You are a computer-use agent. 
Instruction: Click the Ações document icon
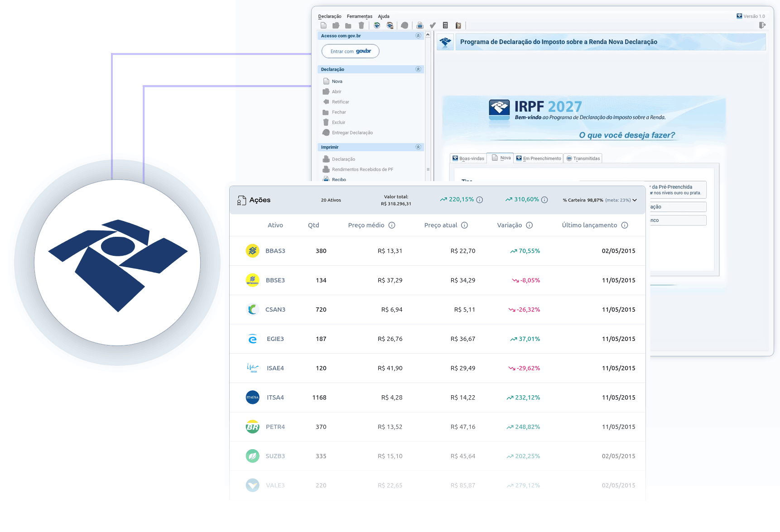241,200
